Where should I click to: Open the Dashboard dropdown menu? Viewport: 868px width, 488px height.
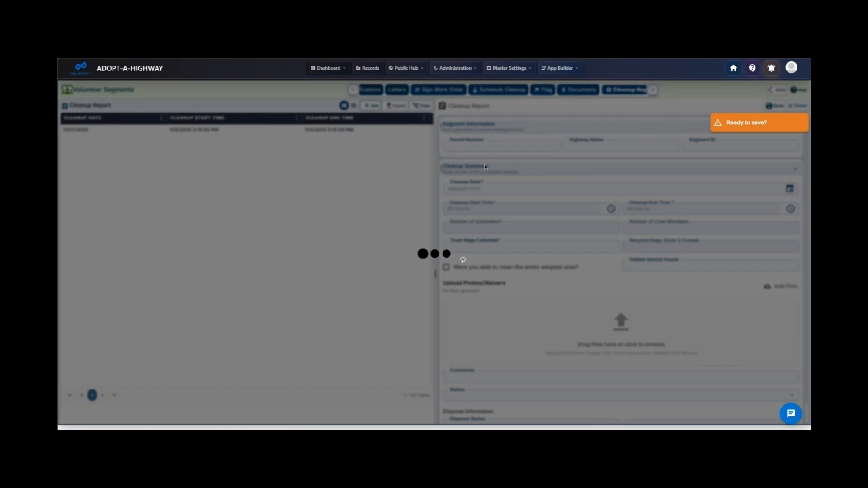(x=328, y=68)
